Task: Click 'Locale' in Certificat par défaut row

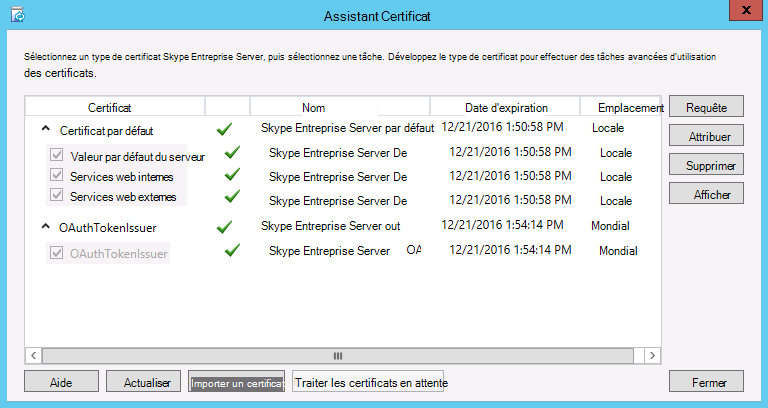Action: (608, 128)
